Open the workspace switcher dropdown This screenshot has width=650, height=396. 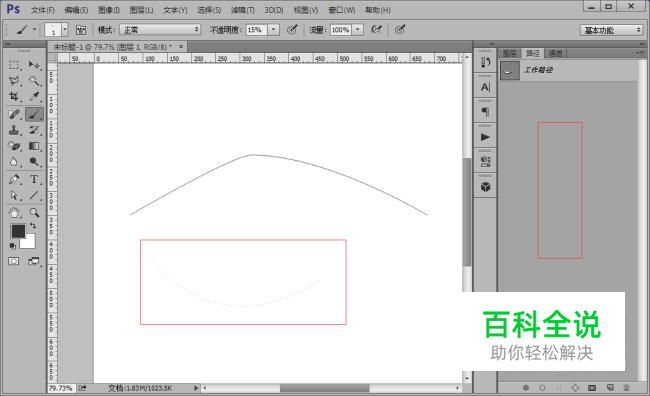(x=611, y=30)
